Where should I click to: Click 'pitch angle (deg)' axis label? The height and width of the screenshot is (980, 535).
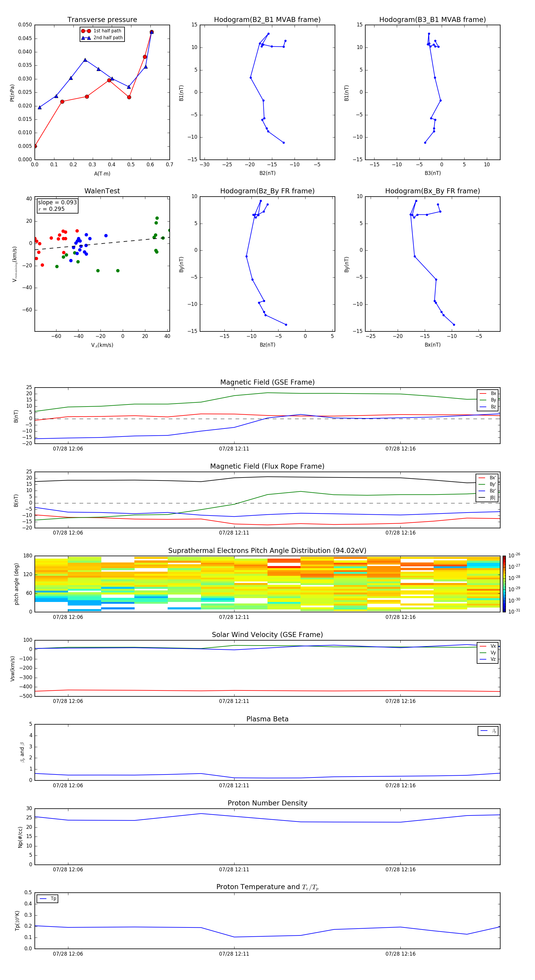pyautogui.click(x=16, y=584)
